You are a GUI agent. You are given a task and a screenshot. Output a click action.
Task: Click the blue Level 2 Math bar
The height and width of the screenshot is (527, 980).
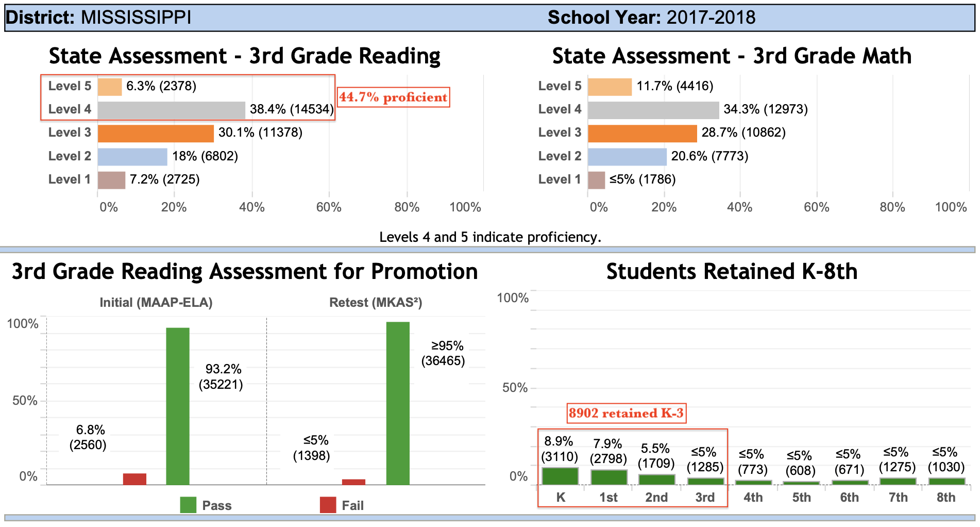[x=627, y=157]
